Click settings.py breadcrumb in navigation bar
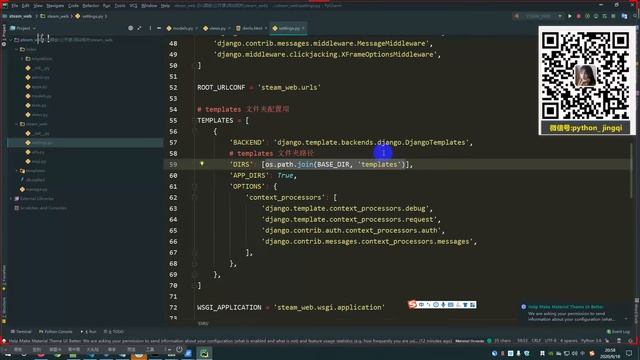The height and width of the screenshot is (360, 640). click(91, 16)
